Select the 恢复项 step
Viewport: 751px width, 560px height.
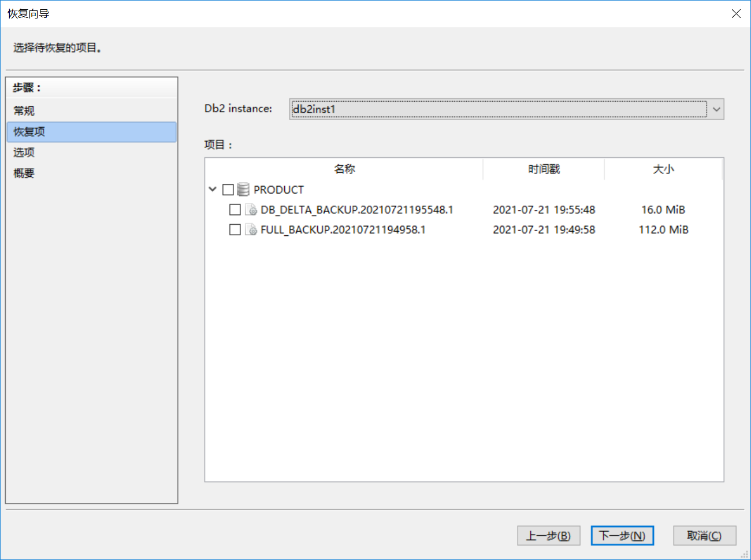29,132
